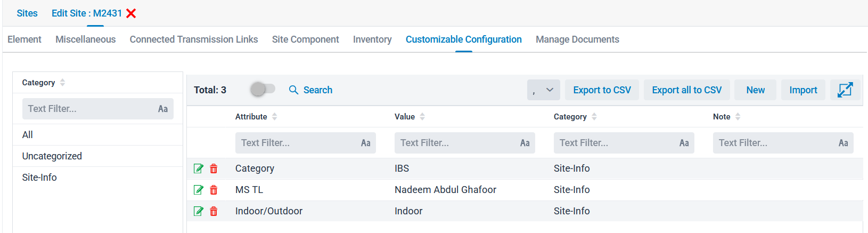The width and height of the screenshot is (868, 233).
Task: Close the Edit Site M2431 tab
Action: click(131, 13)
